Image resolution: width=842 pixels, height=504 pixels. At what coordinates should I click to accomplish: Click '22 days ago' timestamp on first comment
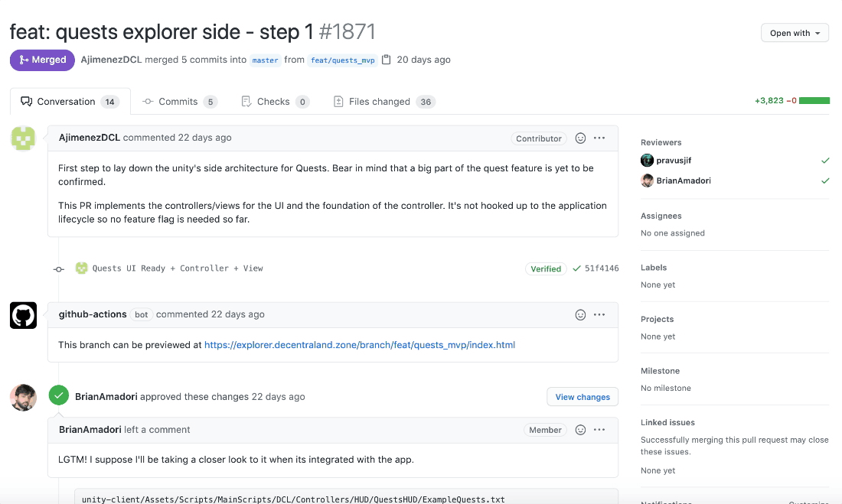[x=204, y=138]
